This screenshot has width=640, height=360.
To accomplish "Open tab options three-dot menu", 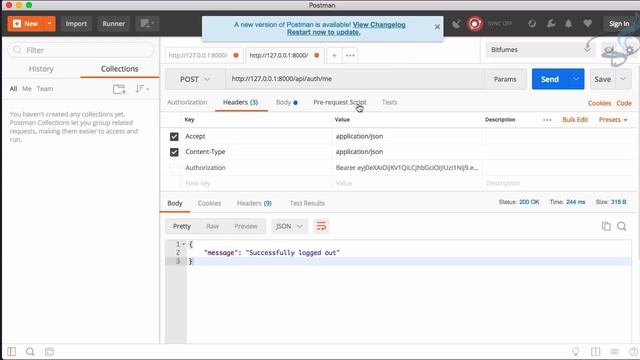I will click(350, 56).
